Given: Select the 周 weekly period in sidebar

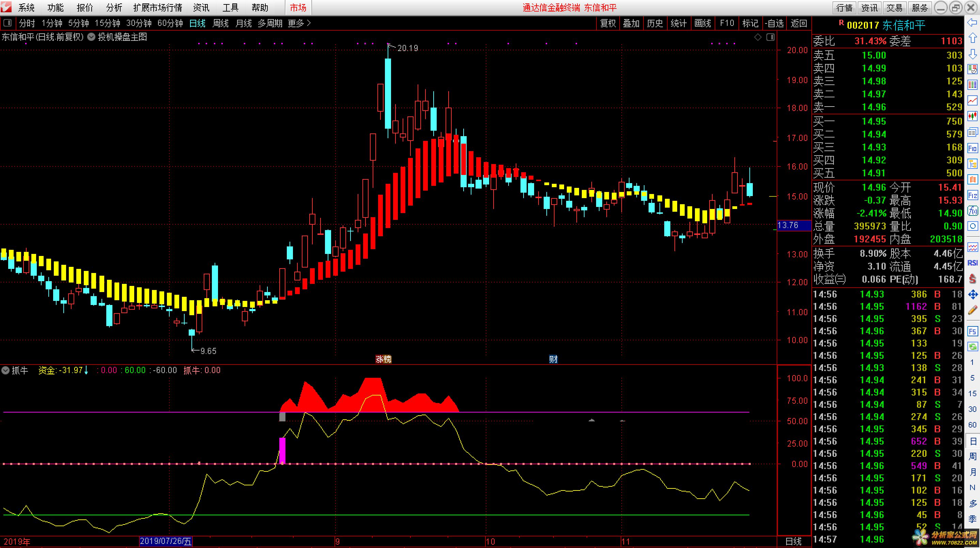Looking at the screenshot, I should pyautogui.click(x=973, y=456).
